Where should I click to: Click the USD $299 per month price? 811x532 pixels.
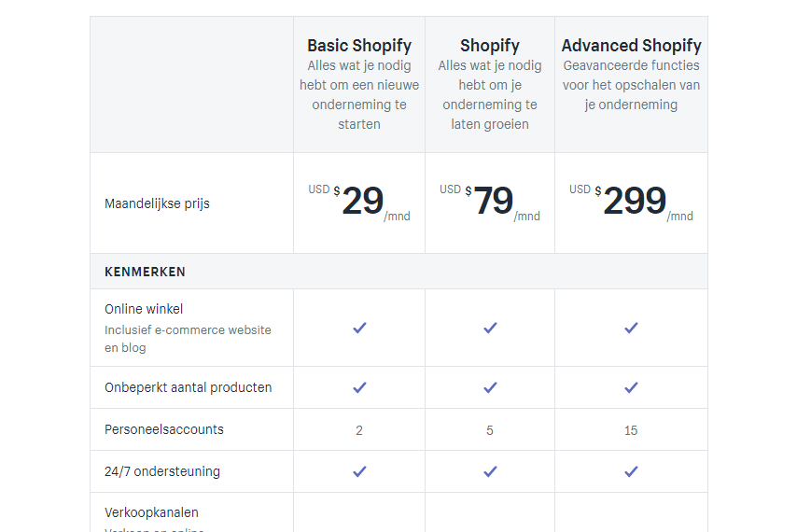(x=632, y=202)
